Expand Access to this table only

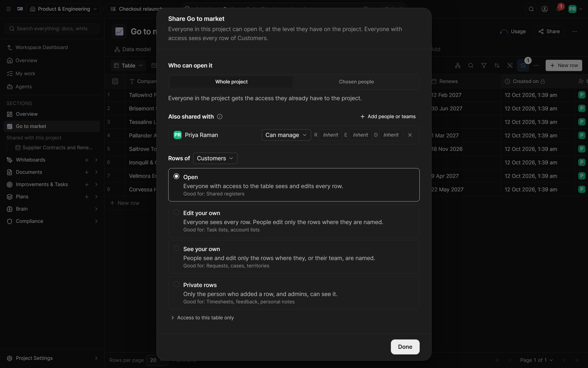point(202,318)
